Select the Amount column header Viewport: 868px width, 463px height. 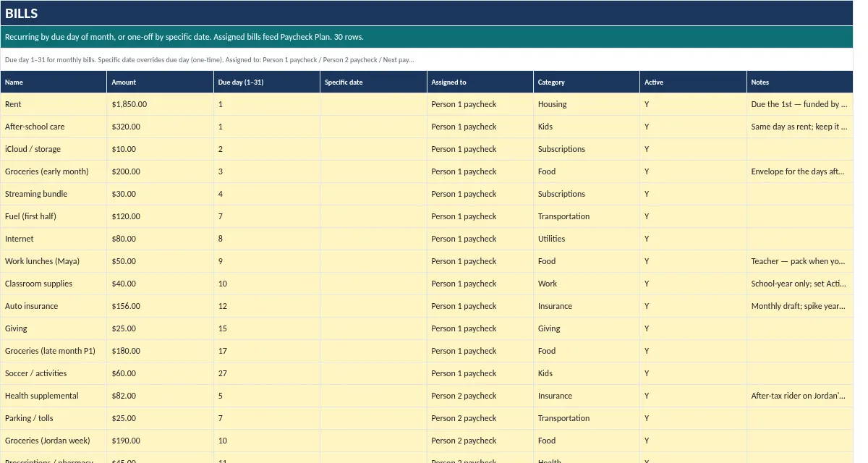(x=160, y=82)
